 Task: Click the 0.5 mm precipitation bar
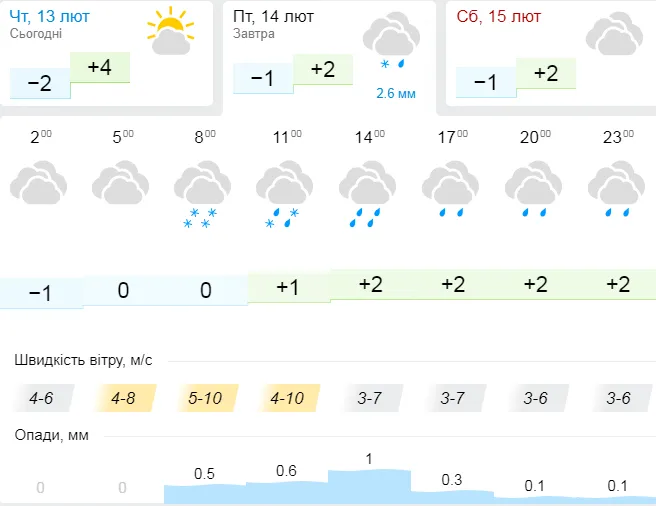pyautogui.click(x=205, y=494)
